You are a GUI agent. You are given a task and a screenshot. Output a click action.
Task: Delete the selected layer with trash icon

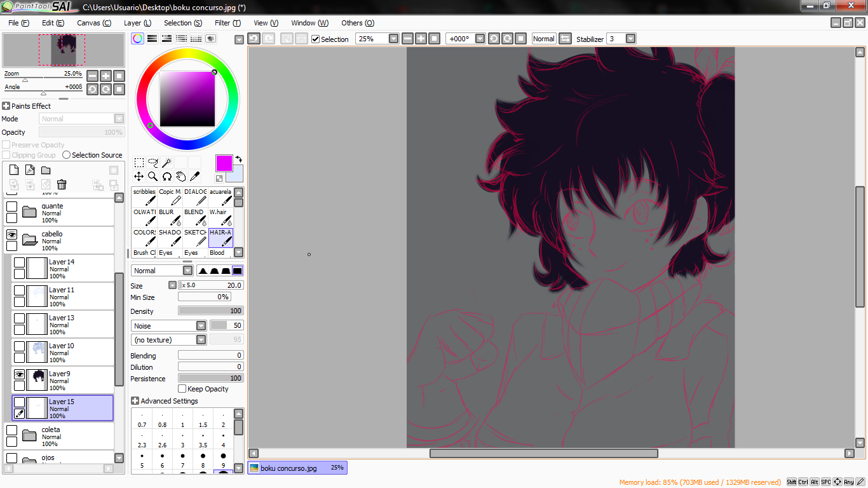tap(62, 184)
